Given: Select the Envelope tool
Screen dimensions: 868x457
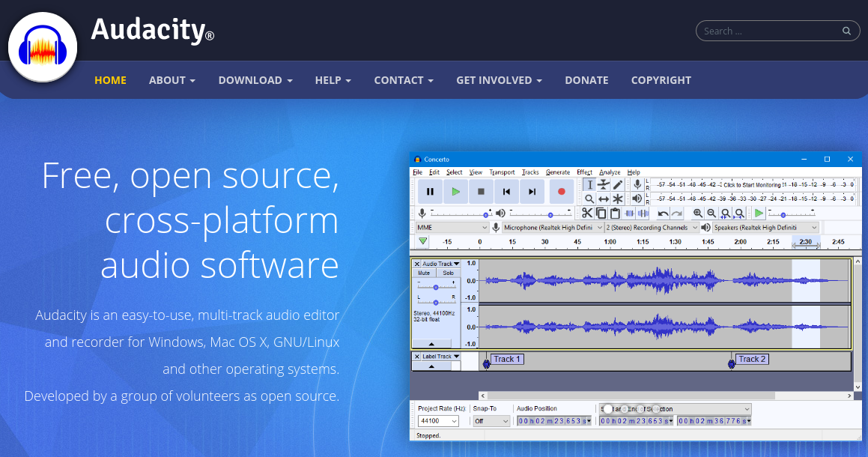Looking at the screenshot, I should pos(604,184).
